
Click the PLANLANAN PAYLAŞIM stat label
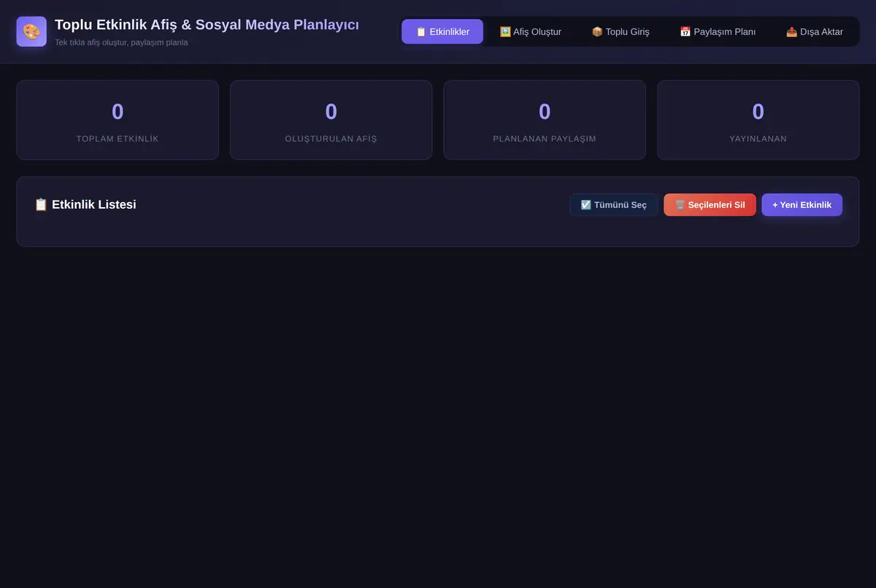click(545, 139)
